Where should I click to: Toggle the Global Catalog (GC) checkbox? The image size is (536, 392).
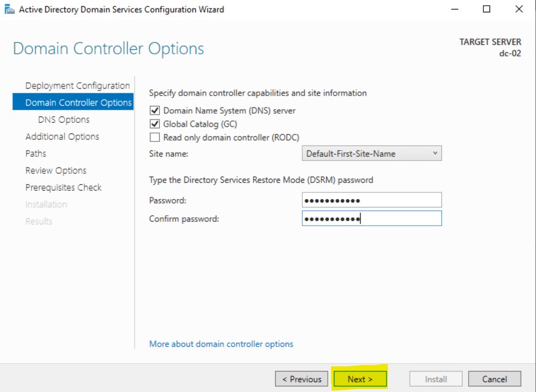[155, 124]
